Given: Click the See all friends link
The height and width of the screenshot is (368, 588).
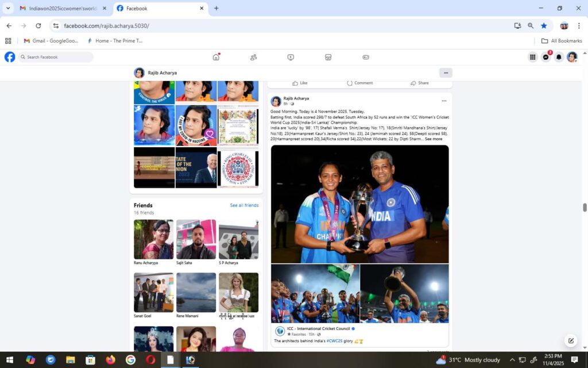Looking at the screenshot, I should click(244, 205).
